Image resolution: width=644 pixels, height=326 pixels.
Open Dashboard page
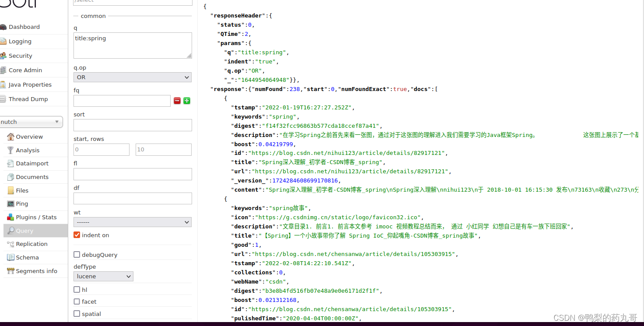pyautogui.click(x=24, y=27)
